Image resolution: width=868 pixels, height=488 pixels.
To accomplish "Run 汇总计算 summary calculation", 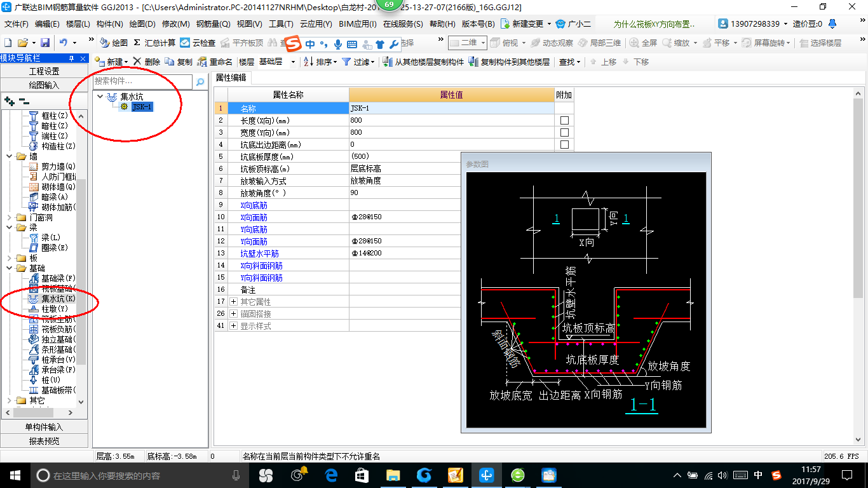I will click(x=154, y=43).
